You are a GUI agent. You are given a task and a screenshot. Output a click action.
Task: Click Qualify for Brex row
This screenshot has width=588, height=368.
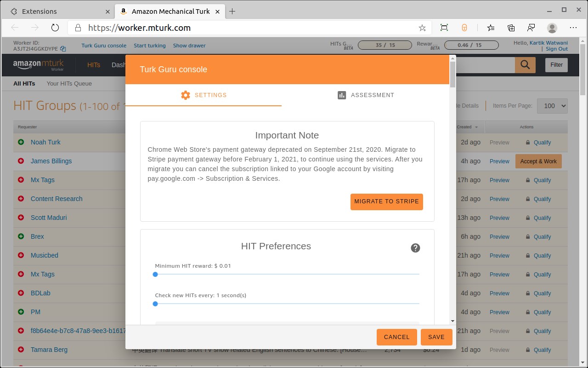tap(542, 237)
